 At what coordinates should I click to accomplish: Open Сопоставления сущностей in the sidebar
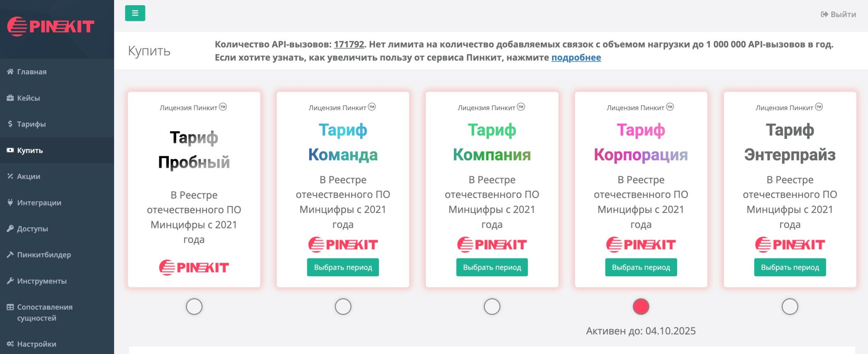tap(44, 312)
